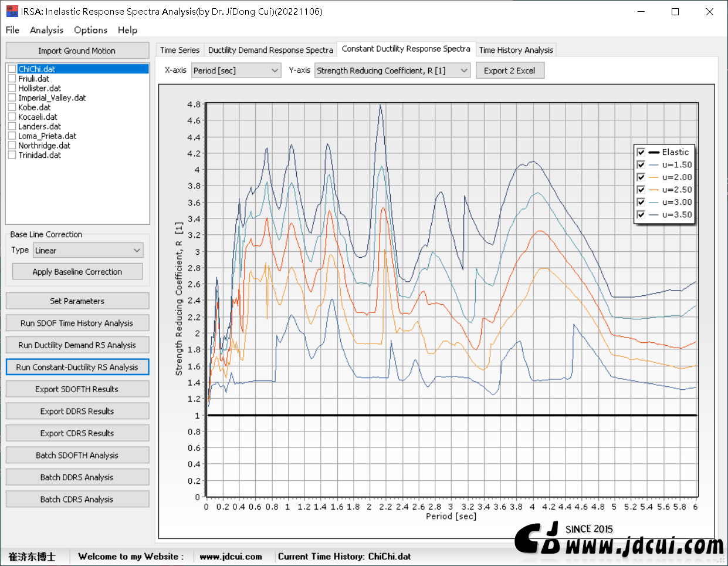This screenshot has height=566, width=728.
Task: Start Batch DDRS Analysis
Action: click(77, 477)
